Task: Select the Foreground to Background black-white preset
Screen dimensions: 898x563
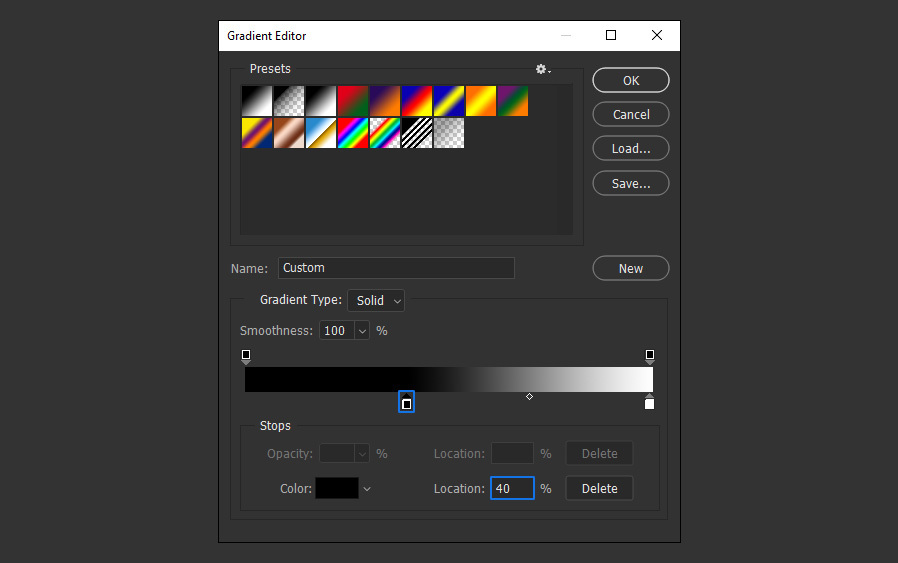Action: coord(257,101)
